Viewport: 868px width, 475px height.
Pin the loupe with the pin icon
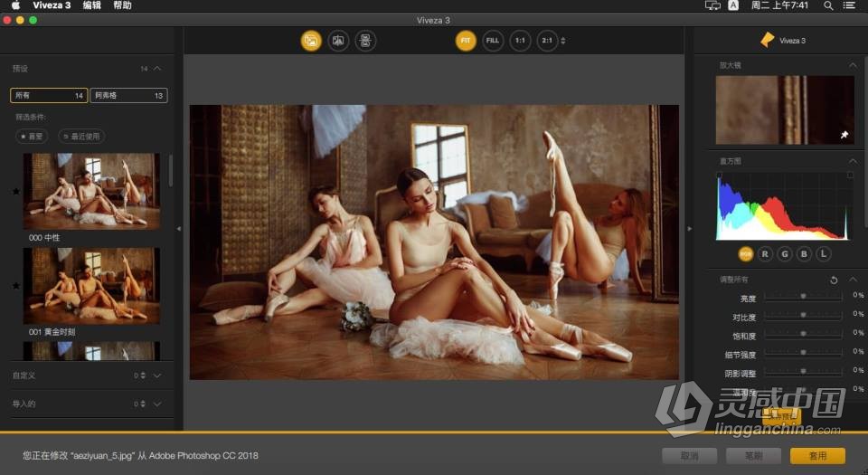point(844,135)
